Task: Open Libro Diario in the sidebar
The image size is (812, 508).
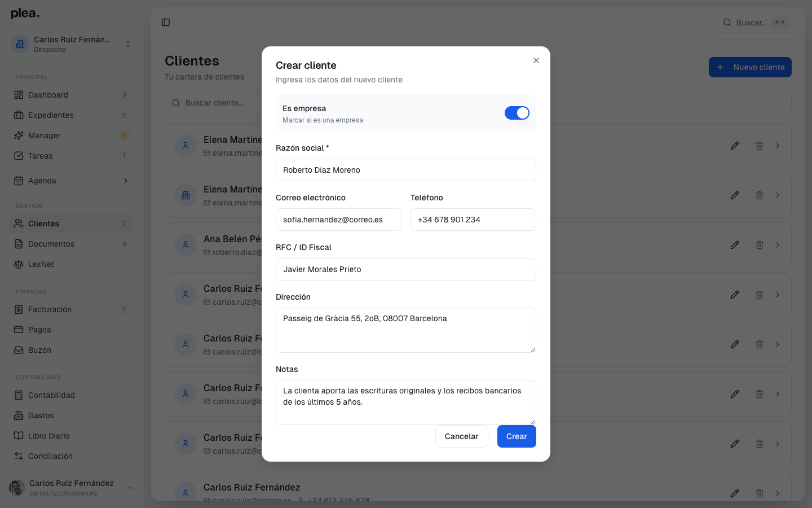Action: pos(72,436)
